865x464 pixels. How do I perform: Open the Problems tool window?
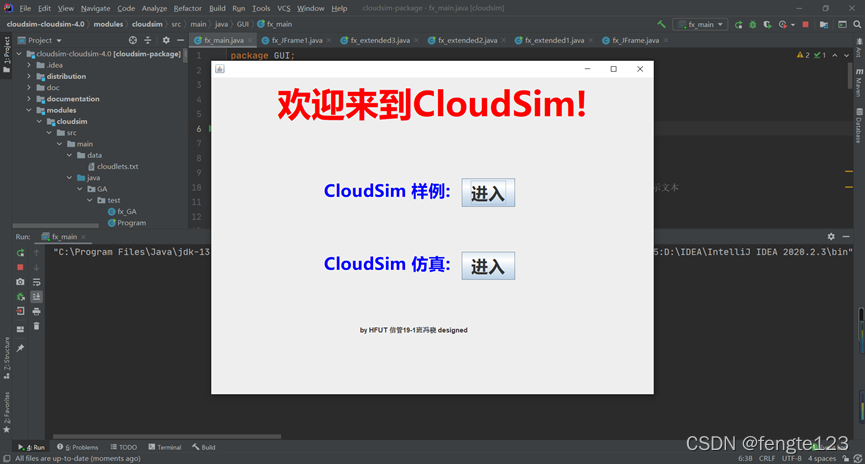(78, 447)
